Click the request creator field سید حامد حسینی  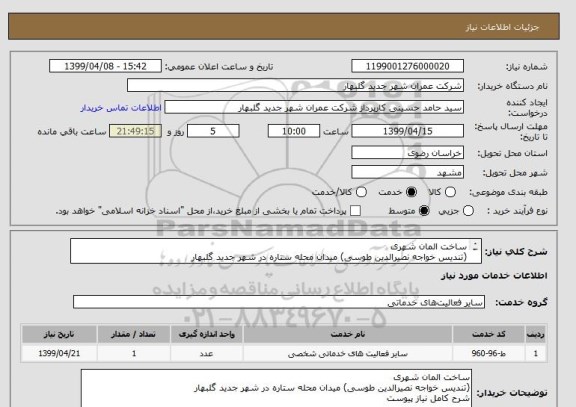[x=314, y=108]
